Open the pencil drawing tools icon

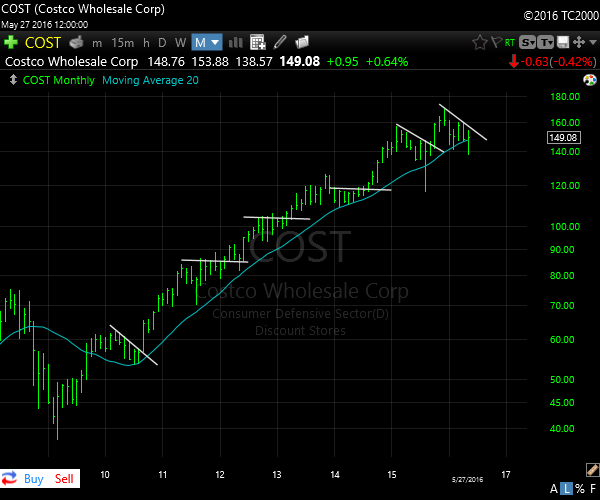[280, 42]
